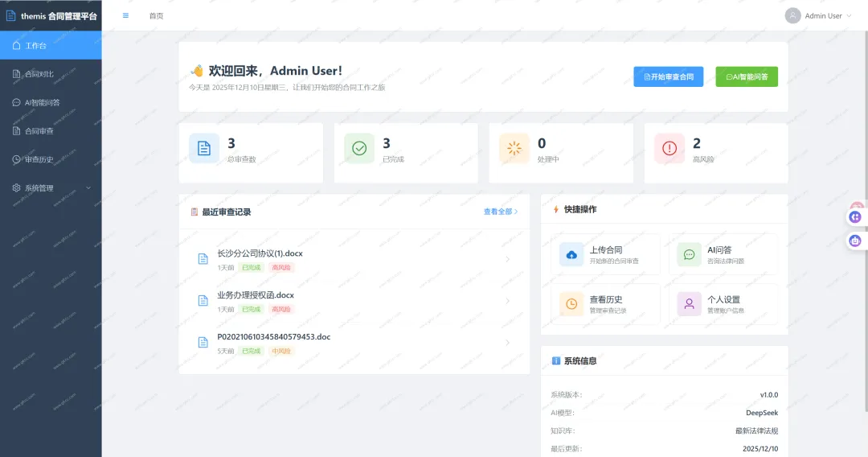Click the 个人设置 quick action card
This screenshot has height=457, width=868.
pos(723,303)
